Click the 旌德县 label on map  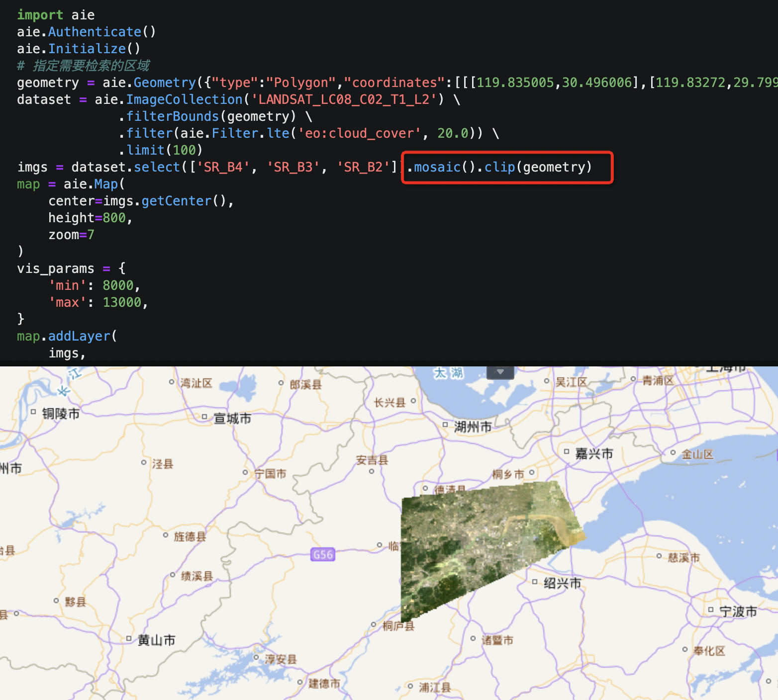tap(190, 536)
